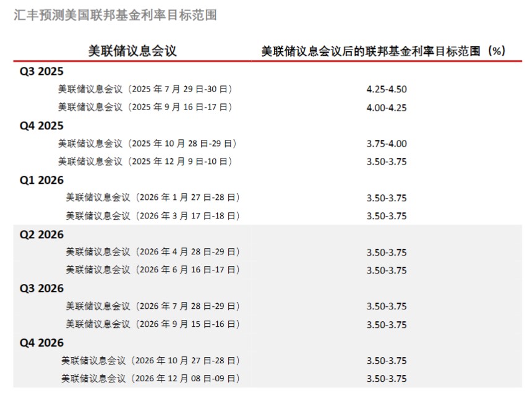Image resolution: width=532 pixels, height=401 pixels.
Task: Select the Q3 2025 section heading
Action: tap(41, 71)
